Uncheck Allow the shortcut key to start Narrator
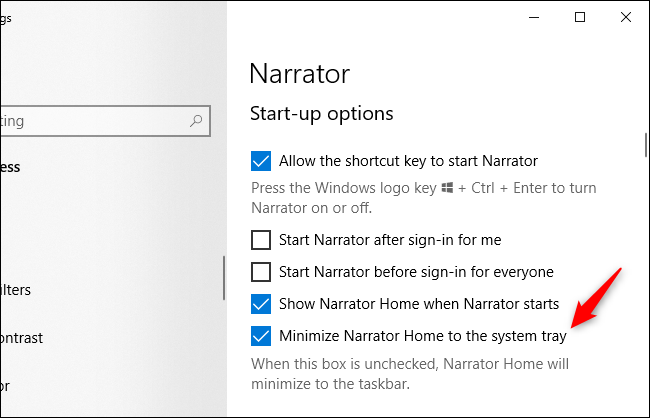This screenshot has height=418, width=650. (x=261, y=161)
